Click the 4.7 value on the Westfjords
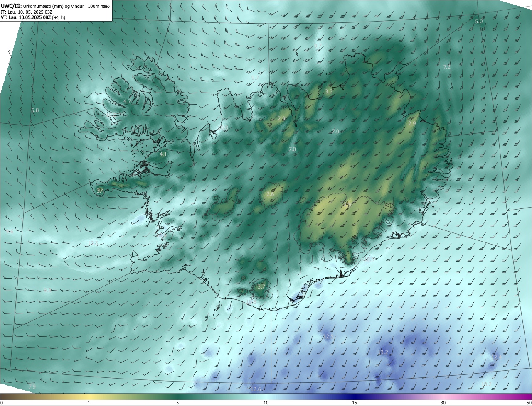Viewport: 532px width, 406px height. pos(127,101)
